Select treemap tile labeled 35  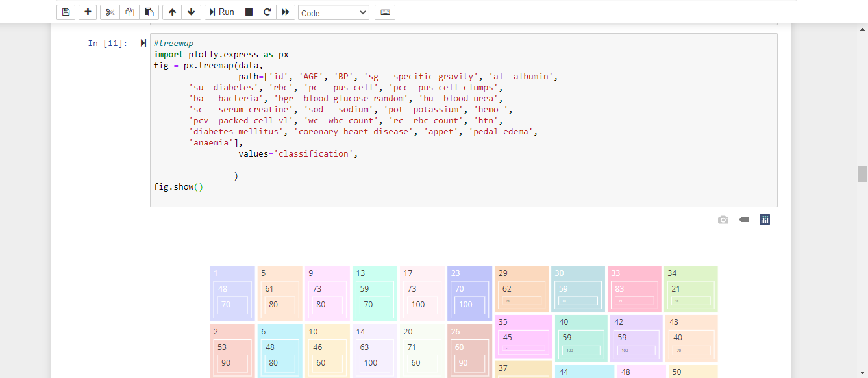click(523, 336)
